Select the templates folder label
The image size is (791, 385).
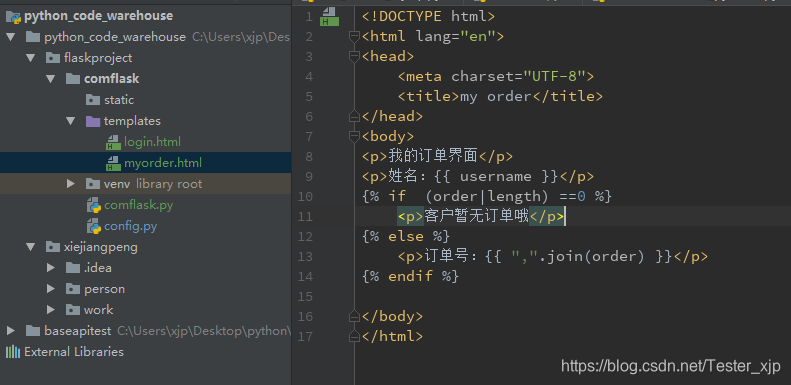pyautogui.click(x=132, y=121)
